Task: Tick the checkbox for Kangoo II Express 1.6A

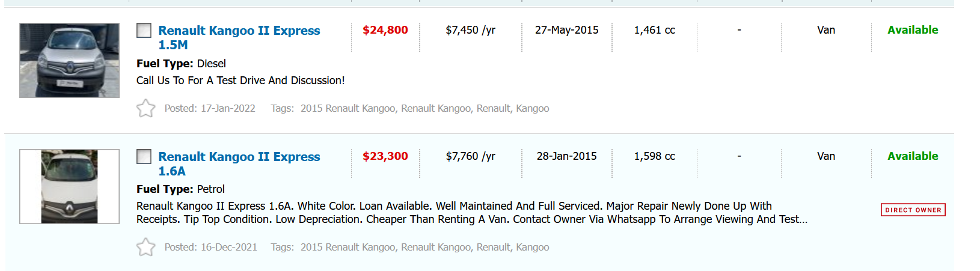Action: [x=144, y=157]
